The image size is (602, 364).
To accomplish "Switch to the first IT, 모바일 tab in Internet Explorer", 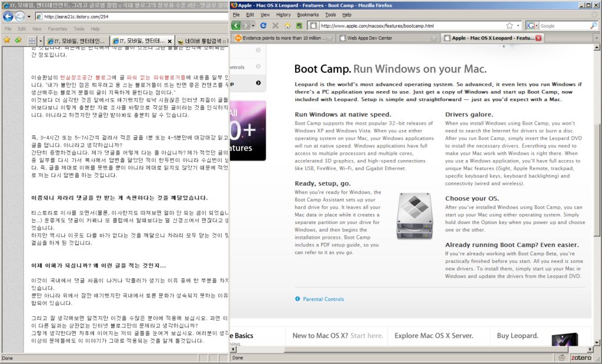I will 77,41.
